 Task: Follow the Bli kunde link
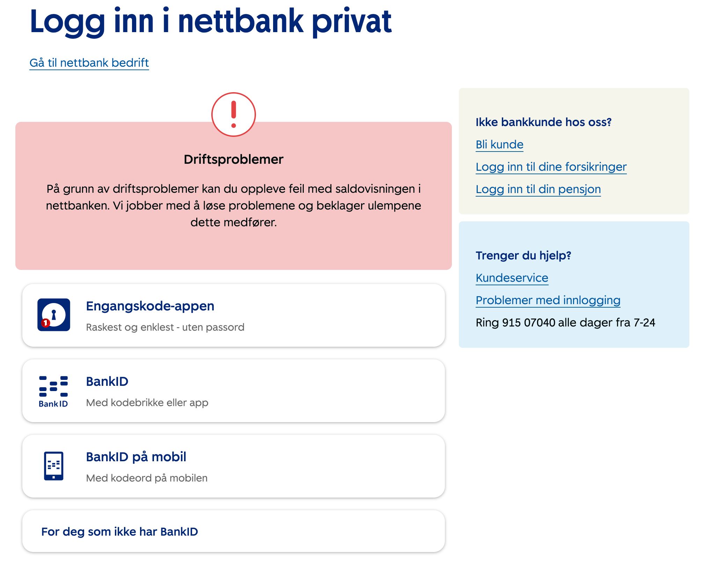click(x=499, y=145)
